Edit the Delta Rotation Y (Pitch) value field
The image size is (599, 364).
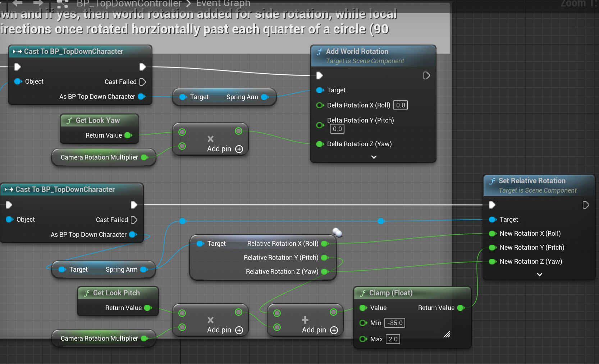pyautogui.click(x=337, y=129)
